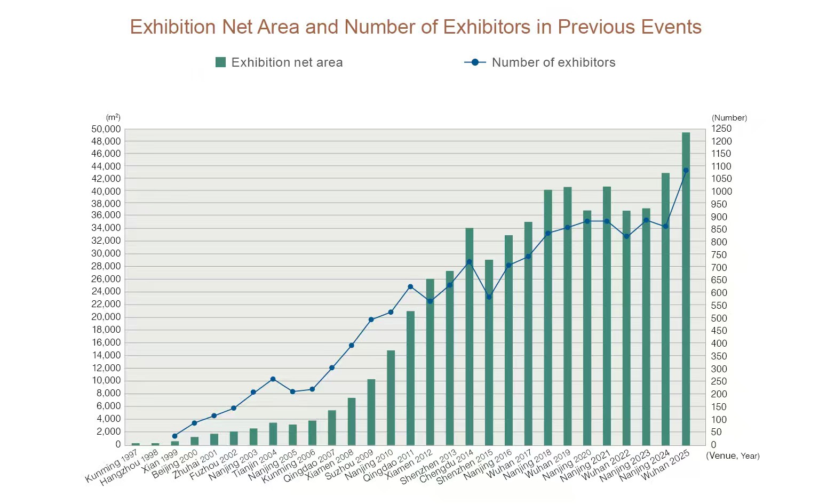The width and height of the screenshot is (819, 504).
Task: Click the chart title heading text
Action: 416,27
